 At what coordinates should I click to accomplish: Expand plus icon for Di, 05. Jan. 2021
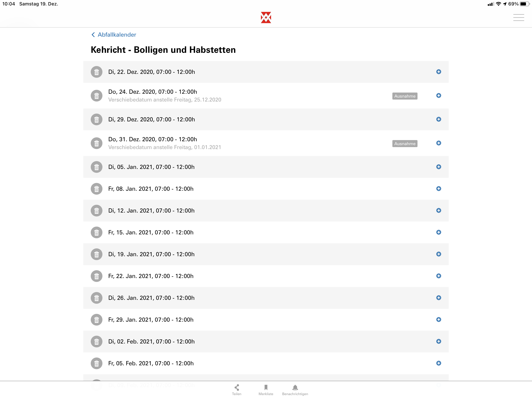(x=439, y=167)
